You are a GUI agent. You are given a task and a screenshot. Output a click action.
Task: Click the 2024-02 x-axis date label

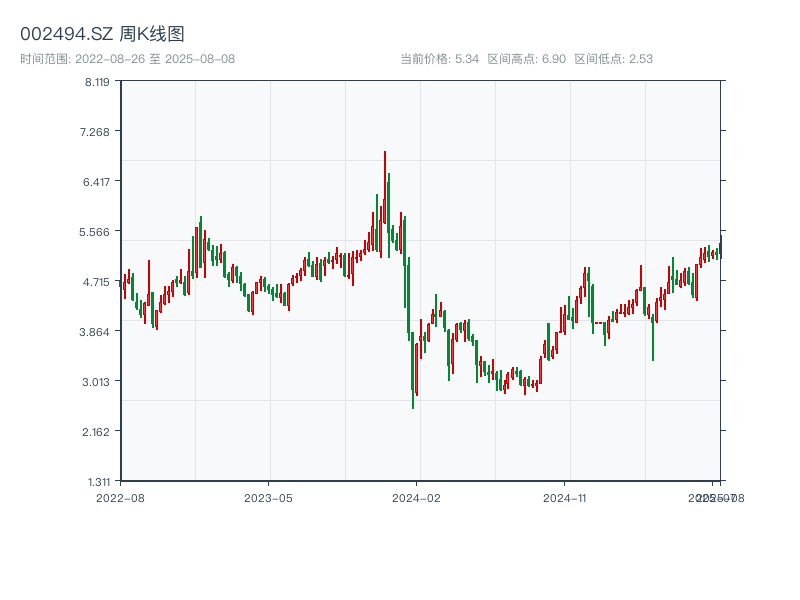coord(417,497)
